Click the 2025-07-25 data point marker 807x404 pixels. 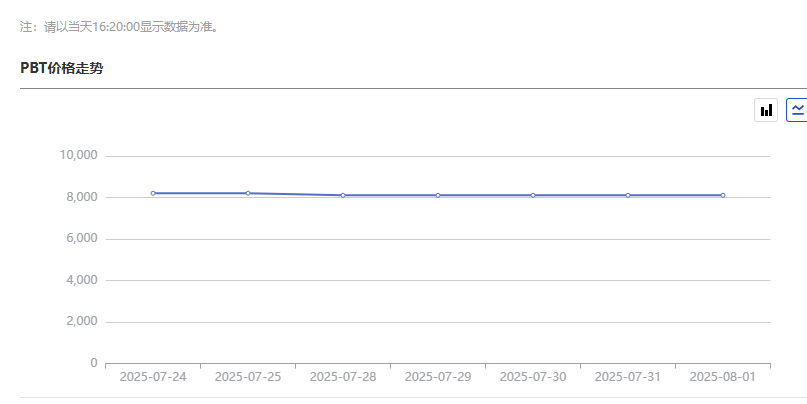(248, 193)
